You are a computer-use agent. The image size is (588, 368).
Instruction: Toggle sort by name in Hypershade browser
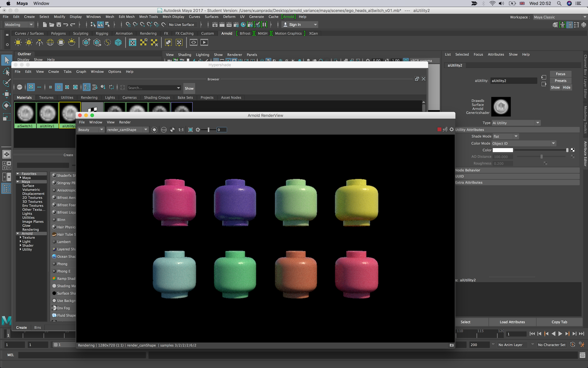87,87
